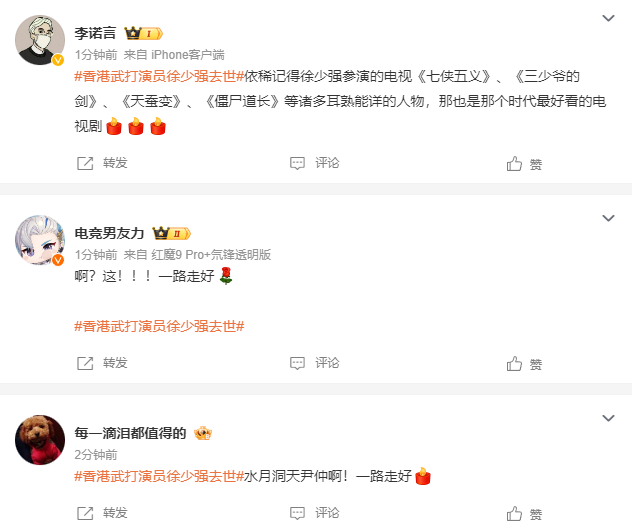This screenshot has width=632, height=530.
Task: Expand options chevron on 李诺言's post
Action: [x=608, y=18]
